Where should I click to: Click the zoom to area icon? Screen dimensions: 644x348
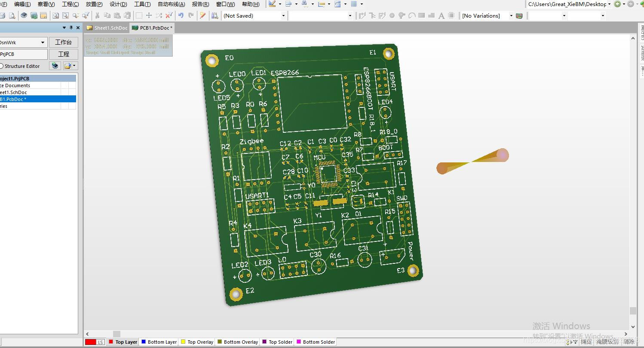click(55, 15)
